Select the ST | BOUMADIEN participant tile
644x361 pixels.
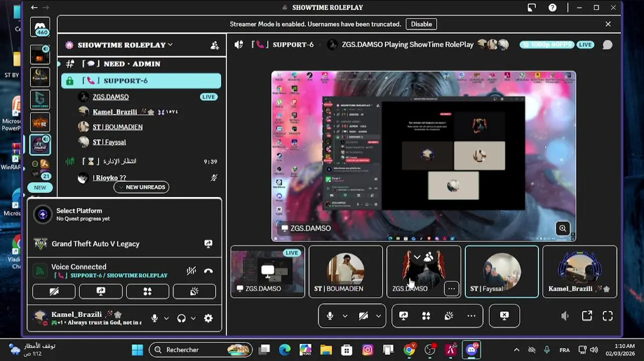(x=346, y=271)
